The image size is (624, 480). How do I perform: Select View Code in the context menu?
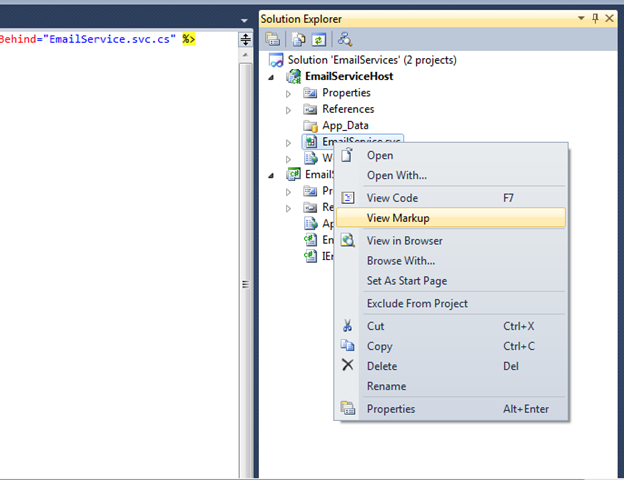451,198
